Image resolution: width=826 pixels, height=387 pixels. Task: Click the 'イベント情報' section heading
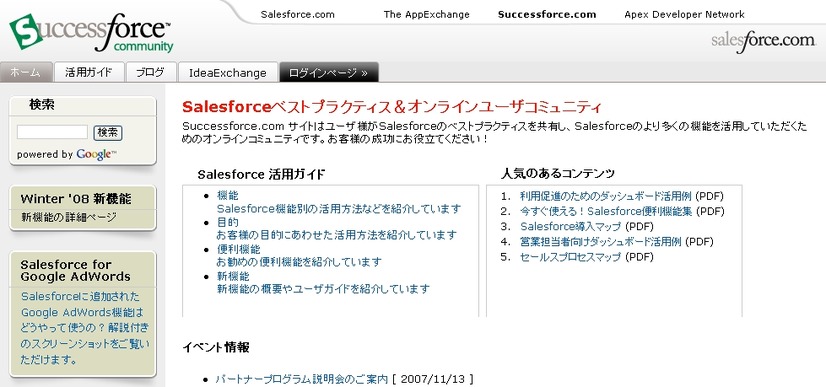tap(216, 348)
